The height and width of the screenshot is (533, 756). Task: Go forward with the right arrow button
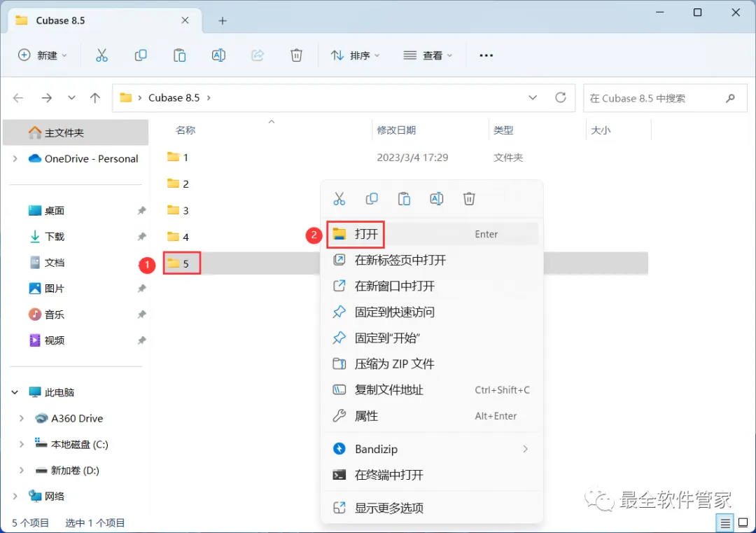click(x=47, y=98)
